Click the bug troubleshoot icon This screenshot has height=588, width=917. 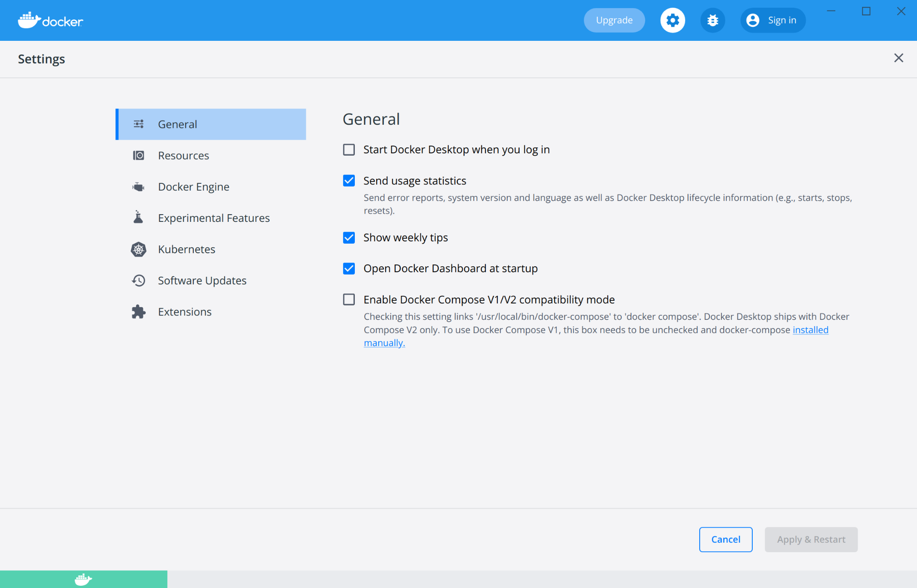tap(712, 20)
